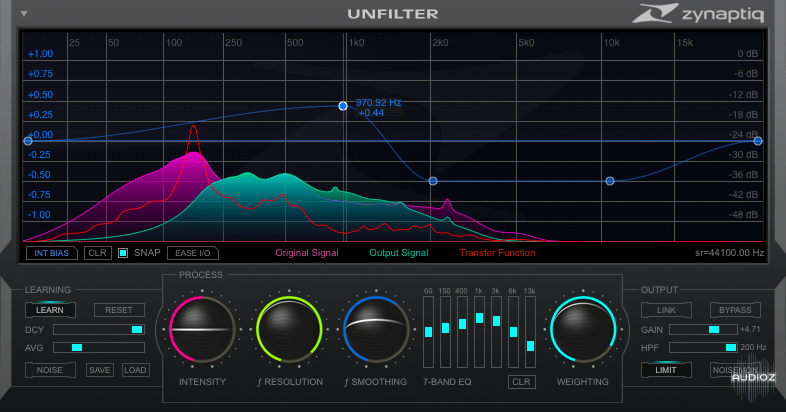Adjust the GAIN slider

(x=703, y=329)
